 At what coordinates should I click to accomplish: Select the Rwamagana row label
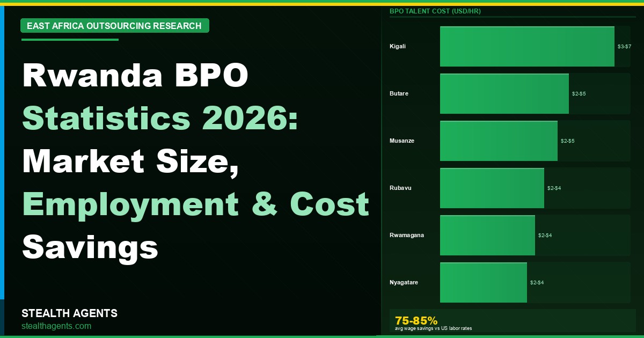(407, 235)
